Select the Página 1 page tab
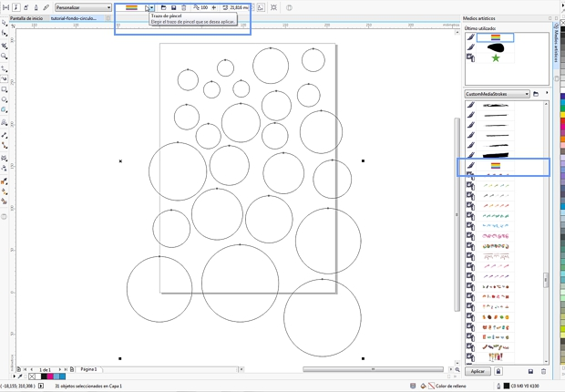565x392 pixels. click(88, 369)
